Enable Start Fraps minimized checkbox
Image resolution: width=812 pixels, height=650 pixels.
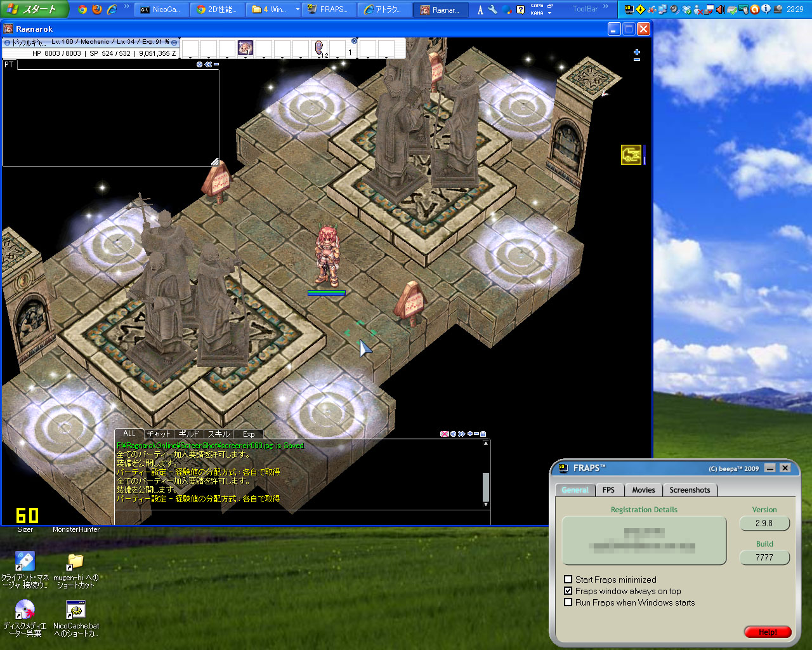tap(568, 580)
